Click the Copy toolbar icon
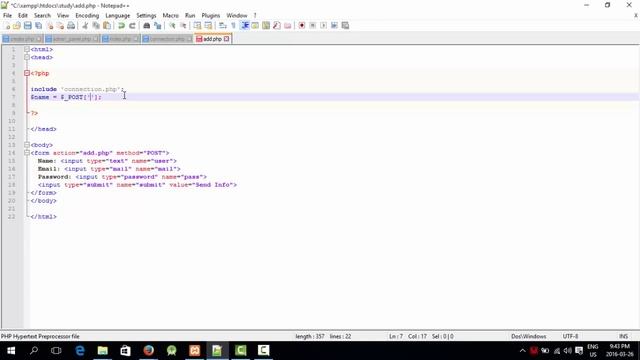This screenshot has width=640, height=360. coord(96,26)
